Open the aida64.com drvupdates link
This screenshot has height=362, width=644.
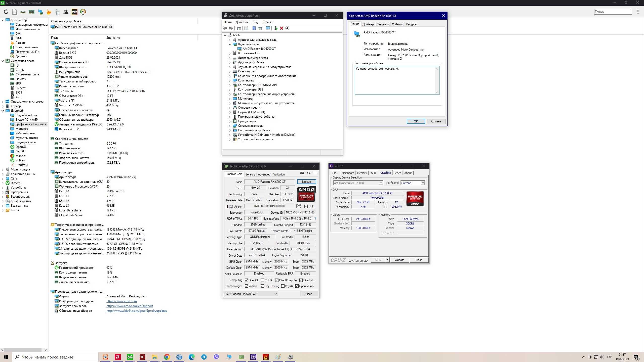(137, 311)
